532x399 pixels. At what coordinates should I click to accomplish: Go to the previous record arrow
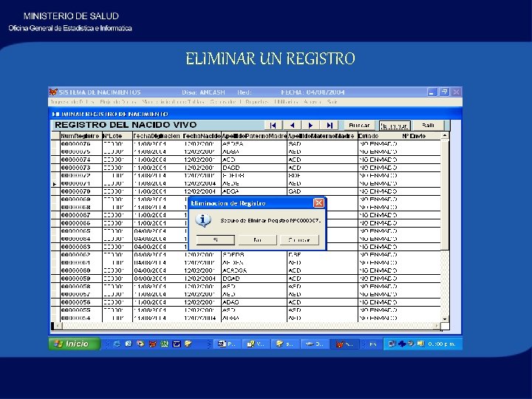[292, 125]
